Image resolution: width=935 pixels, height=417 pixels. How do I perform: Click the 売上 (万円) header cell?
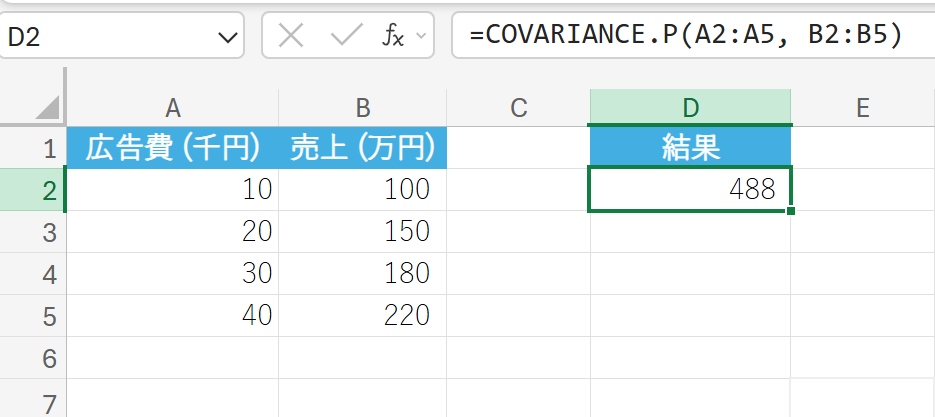pyautogui.click(x=362, y=149)
